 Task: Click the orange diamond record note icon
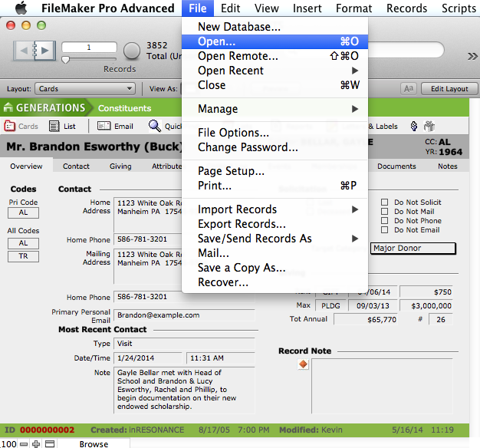coord(303,364)
